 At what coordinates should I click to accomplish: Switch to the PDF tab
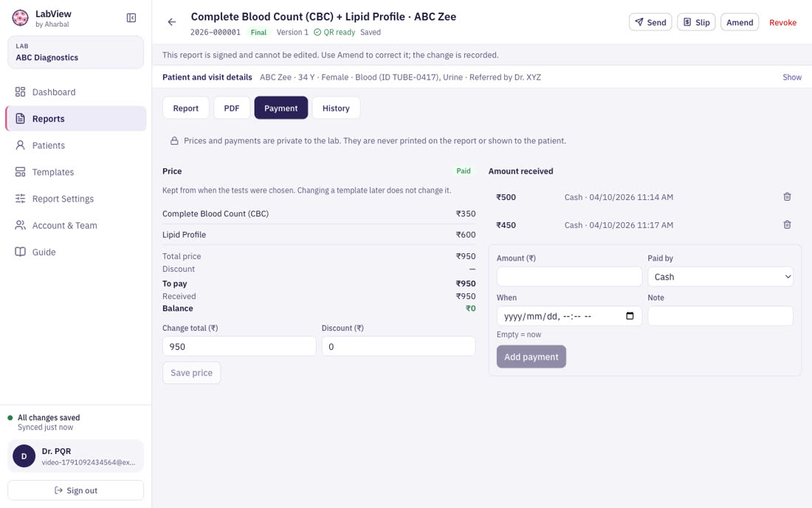tap(232, 109)
